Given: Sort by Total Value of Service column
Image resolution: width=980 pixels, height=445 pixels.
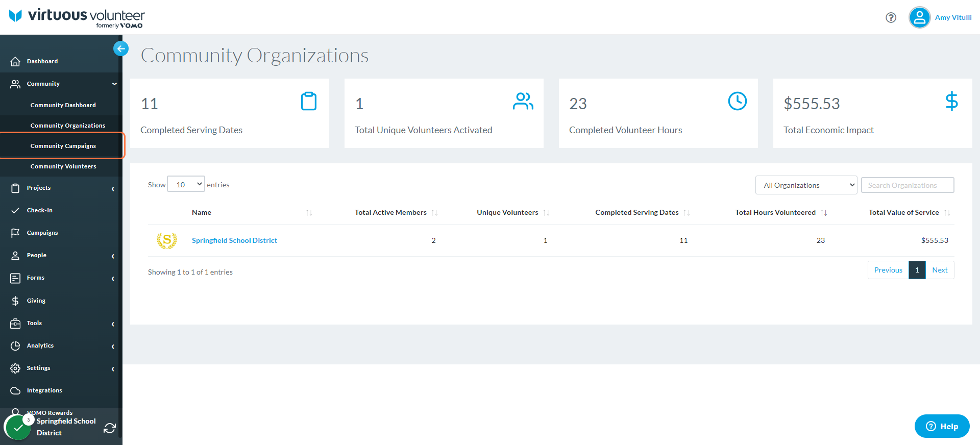Looking at the screenshot, I should point(947,213).
